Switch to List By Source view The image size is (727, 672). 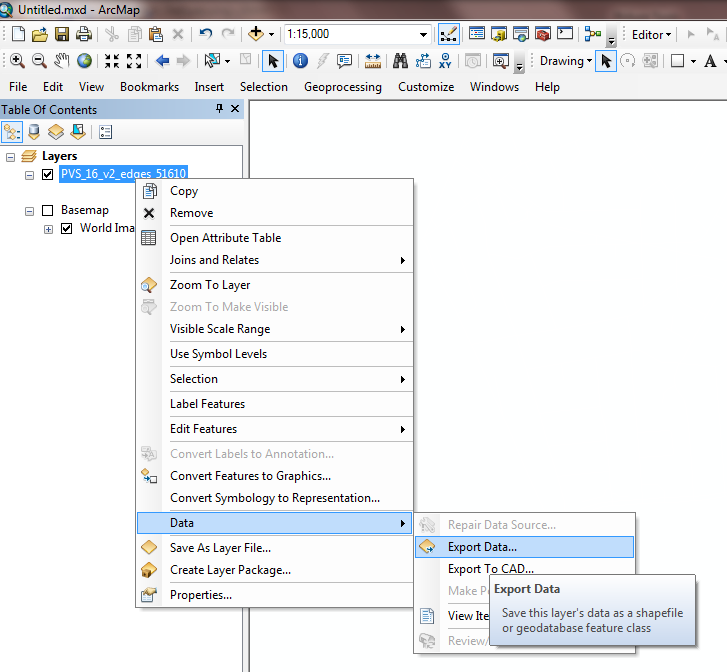34,131
